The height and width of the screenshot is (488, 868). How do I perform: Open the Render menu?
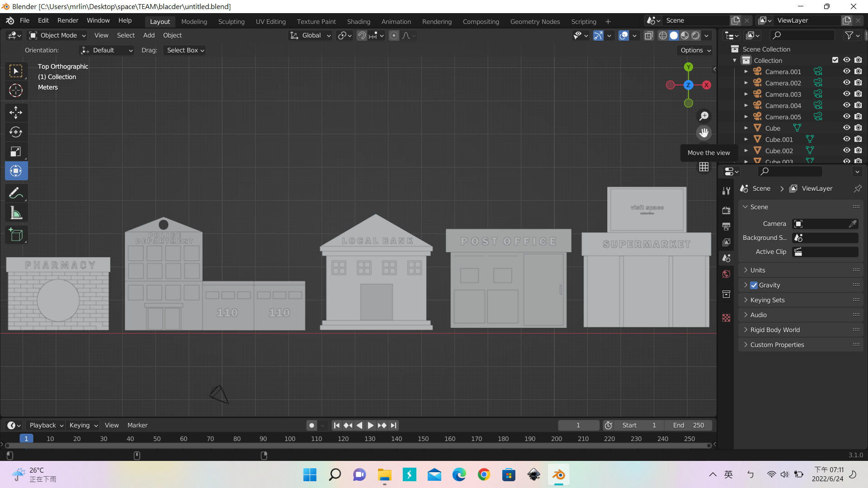[67, 20]
